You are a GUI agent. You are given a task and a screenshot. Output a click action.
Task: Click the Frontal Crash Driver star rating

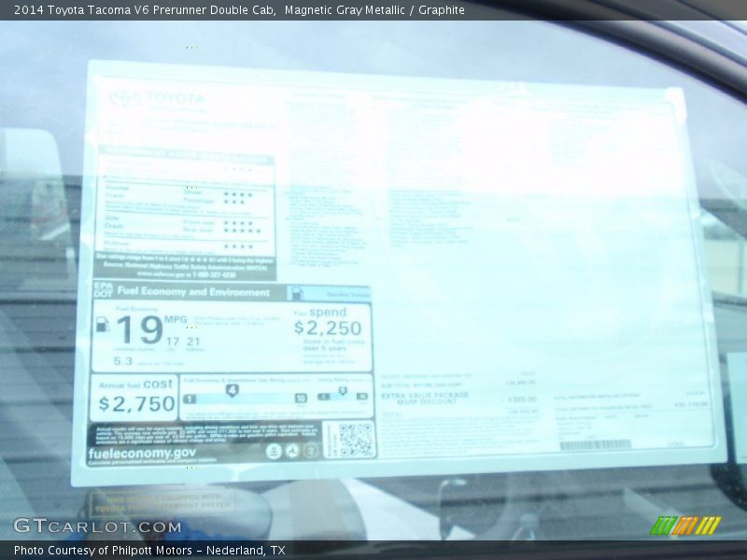pos(233,189)
